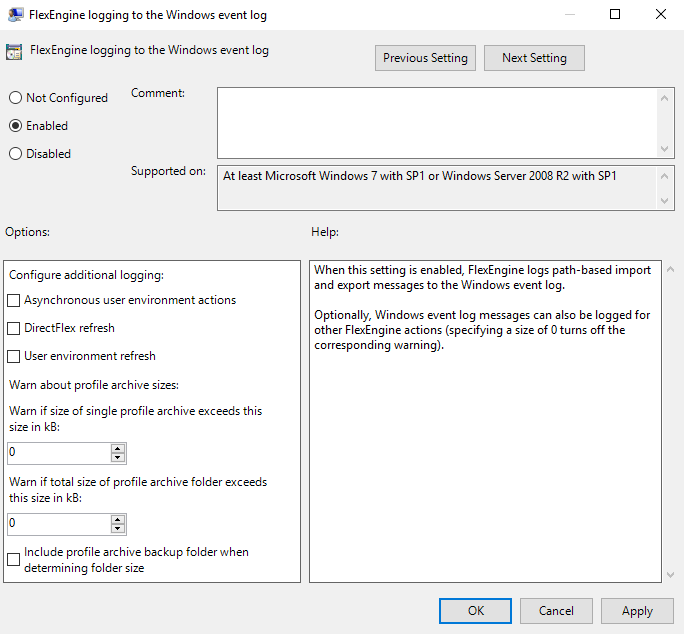Click the single profile archive size field
Screen dimensions: 684x634
[58, 453]
